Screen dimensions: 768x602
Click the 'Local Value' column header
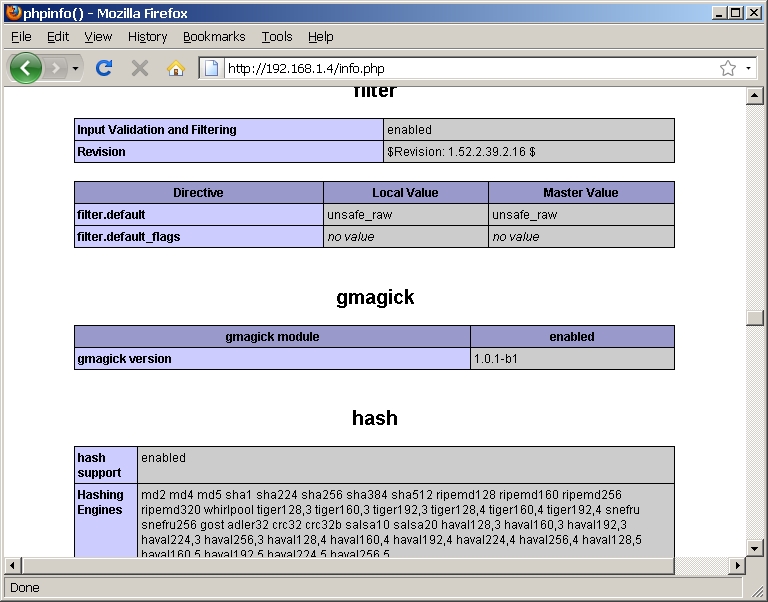tap(405, 193)
